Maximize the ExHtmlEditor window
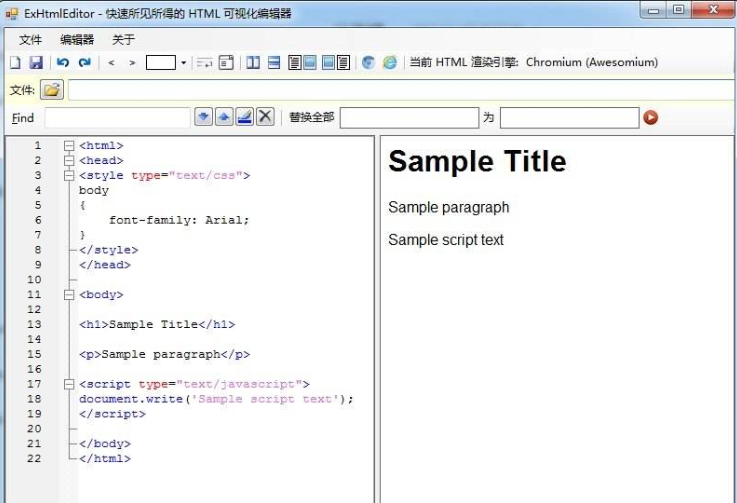Viewport: 737px width, 503px height. 678,10
